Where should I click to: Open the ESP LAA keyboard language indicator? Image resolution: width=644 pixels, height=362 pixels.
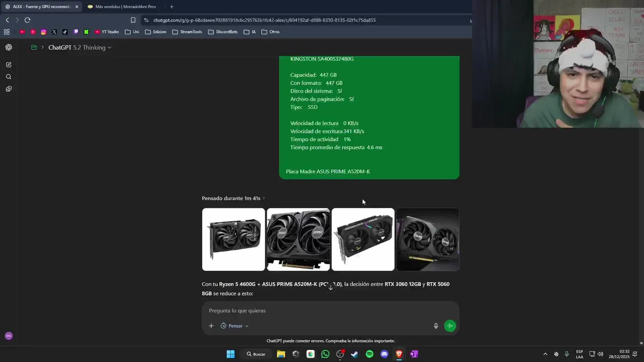(580, 354)
